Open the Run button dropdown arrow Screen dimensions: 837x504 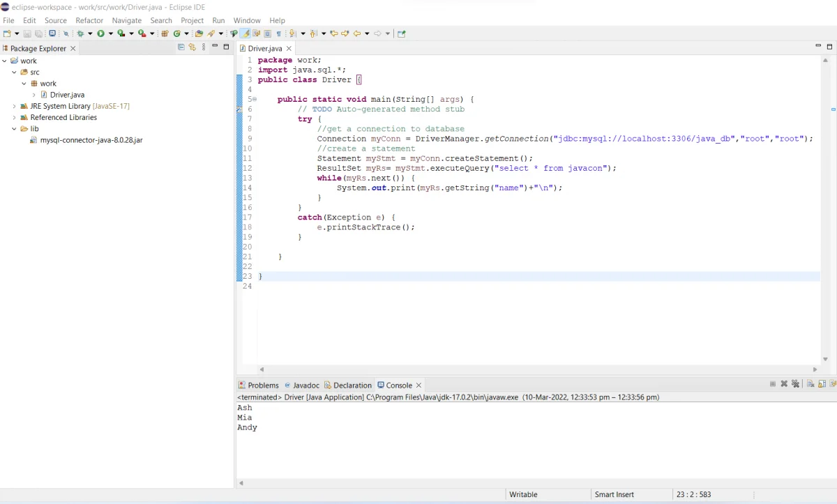point(110,33)
